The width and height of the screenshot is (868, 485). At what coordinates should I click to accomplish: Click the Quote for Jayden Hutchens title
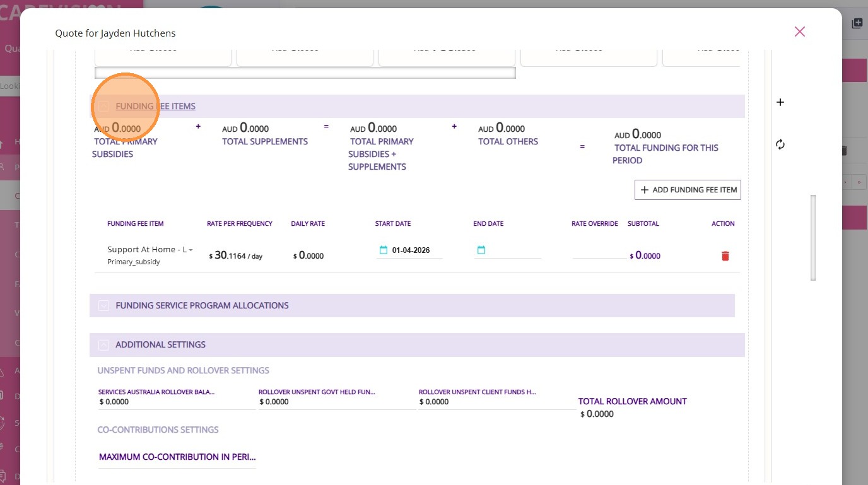[x=115, y=33]
